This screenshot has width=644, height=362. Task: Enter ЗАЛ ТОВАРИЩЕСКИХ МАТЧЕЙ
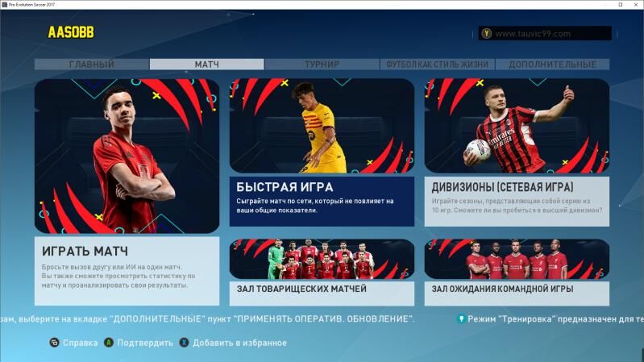pos(322,293)
